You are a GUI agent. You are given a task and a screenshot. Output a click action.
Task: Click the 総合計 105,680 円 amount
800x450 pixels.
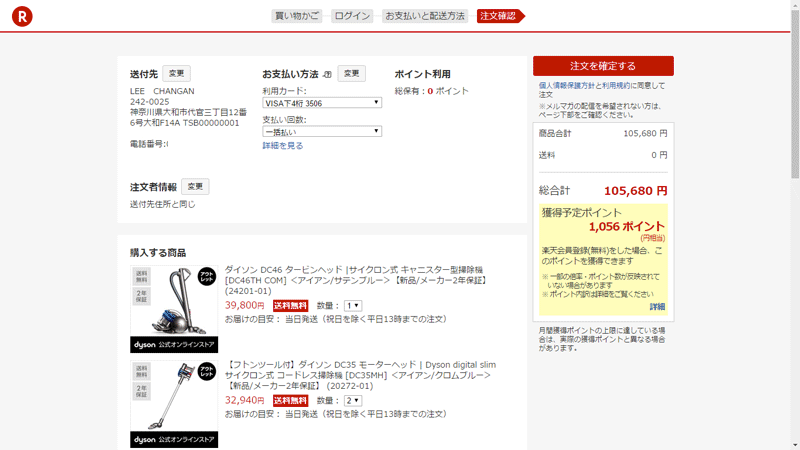click(635, 191)
